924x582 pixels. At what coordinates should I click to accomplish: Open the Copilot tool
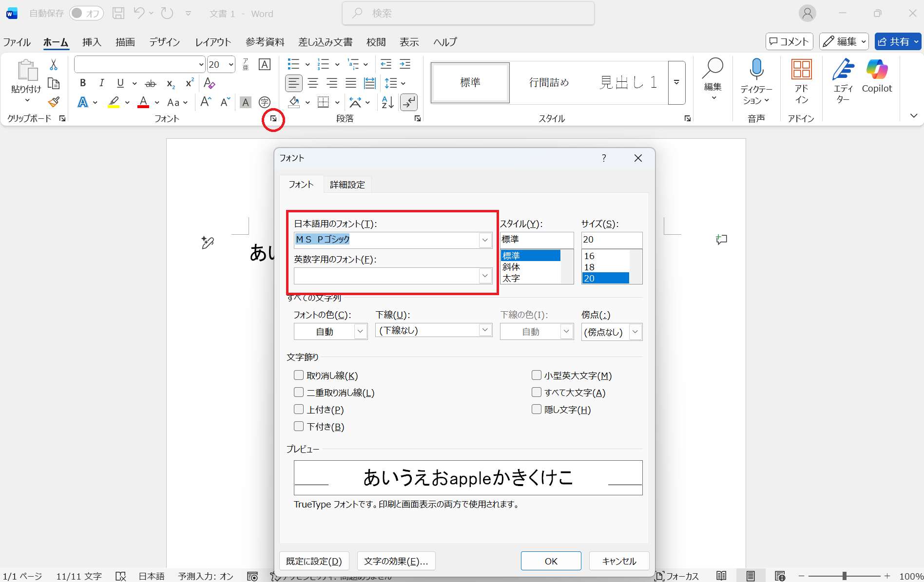[877, 76]
